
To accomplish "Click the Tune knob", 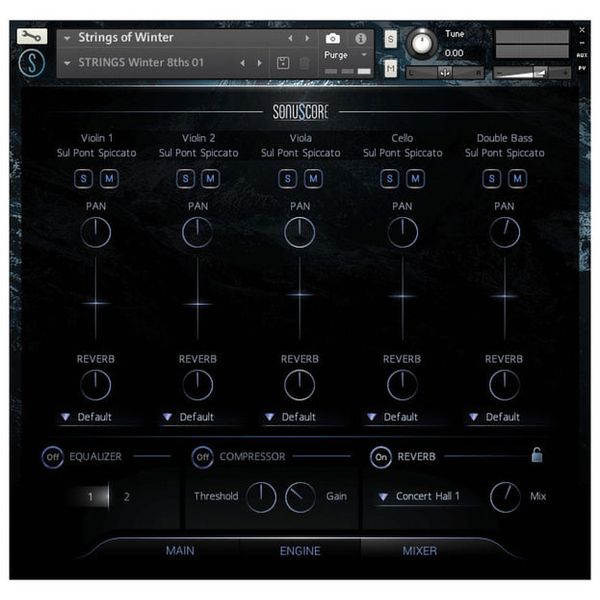I will point(423,43).
